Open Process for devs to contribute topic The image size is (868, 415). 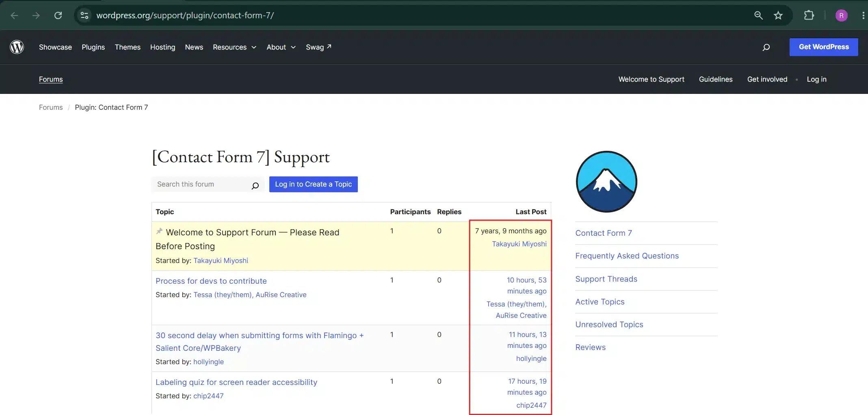point(211,281)
